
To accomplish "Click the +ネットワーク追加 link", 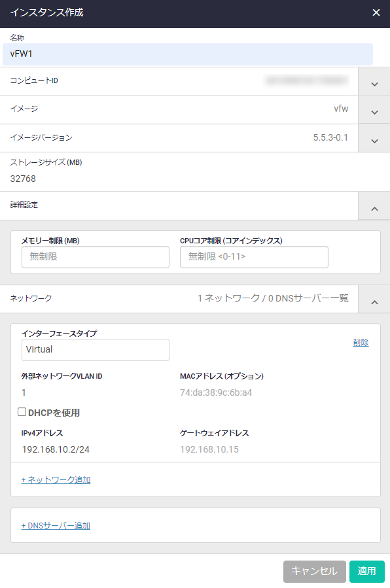I will point(56,480).
